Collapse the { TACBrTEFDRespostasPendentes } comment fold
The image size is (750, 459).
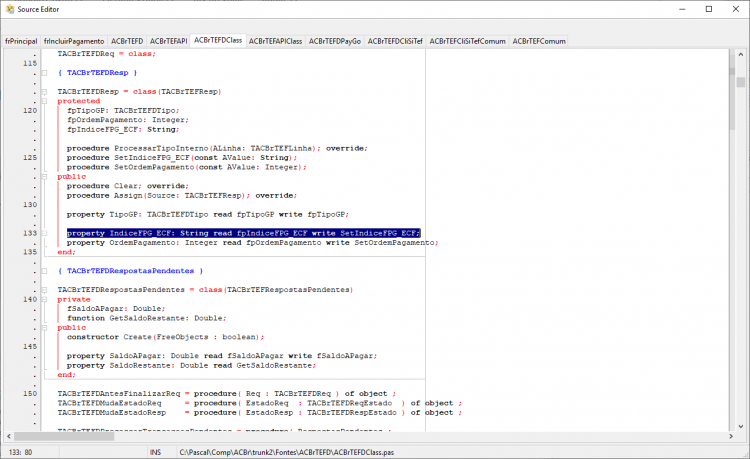[x=44, y=271]
